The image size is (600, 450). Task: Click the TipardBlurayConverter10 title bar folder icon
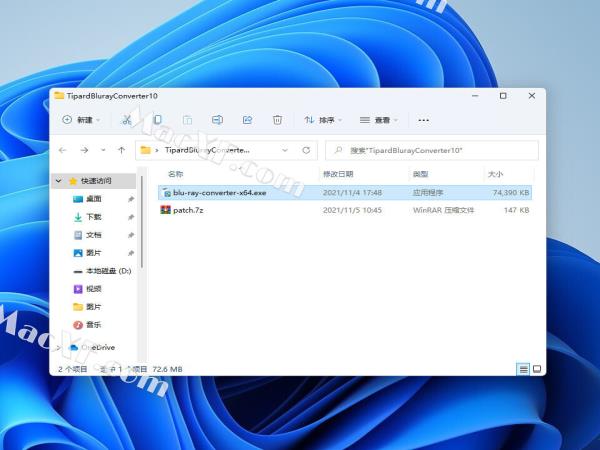tap(59, 96)
